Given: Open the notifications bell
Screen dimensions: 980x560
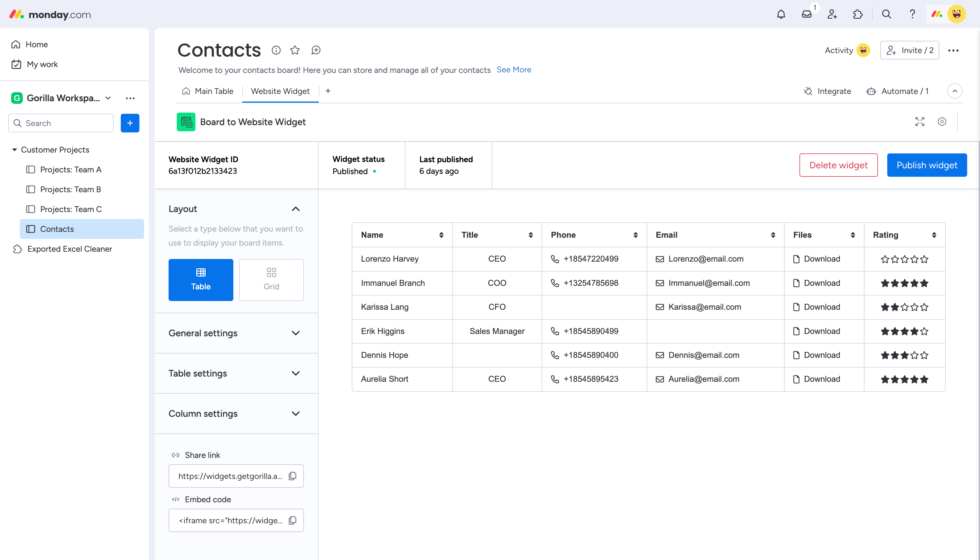Looking at the screenshot, I should click(x=781, y=15).
